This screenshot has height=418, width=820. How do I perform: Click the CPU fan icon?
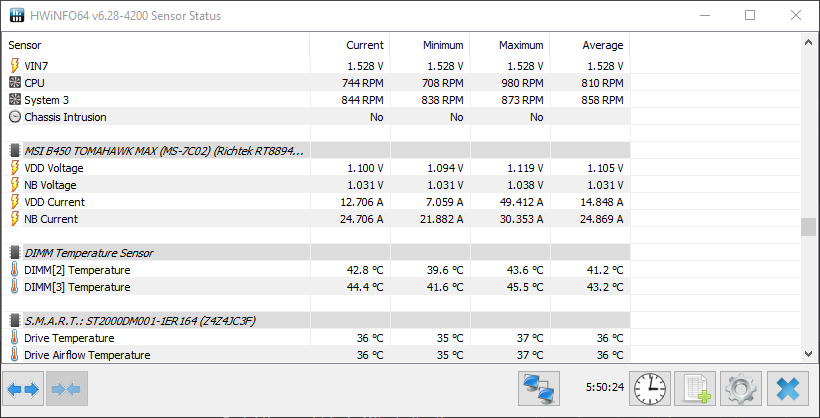point(15,83)
